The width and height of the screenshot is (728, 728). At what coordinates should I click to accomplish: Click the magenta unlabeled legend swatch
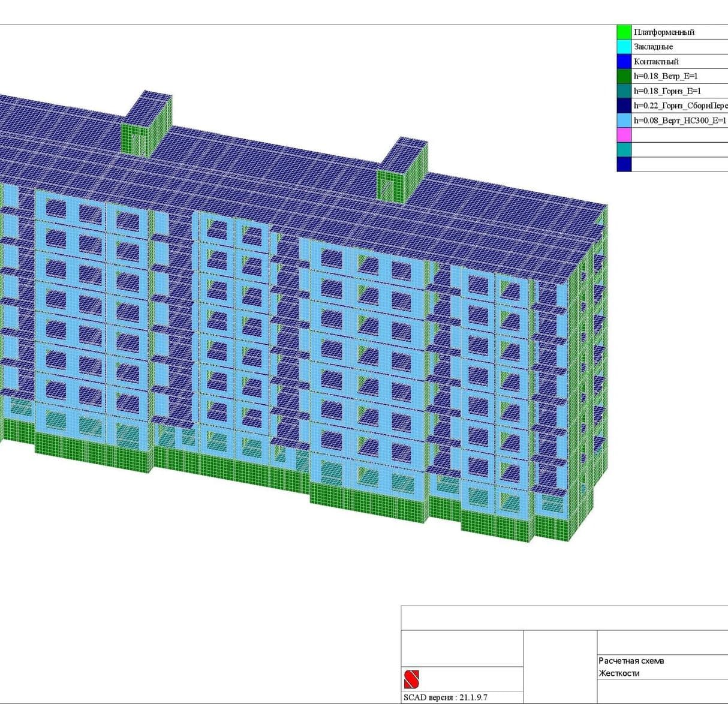tap(624, 135)
